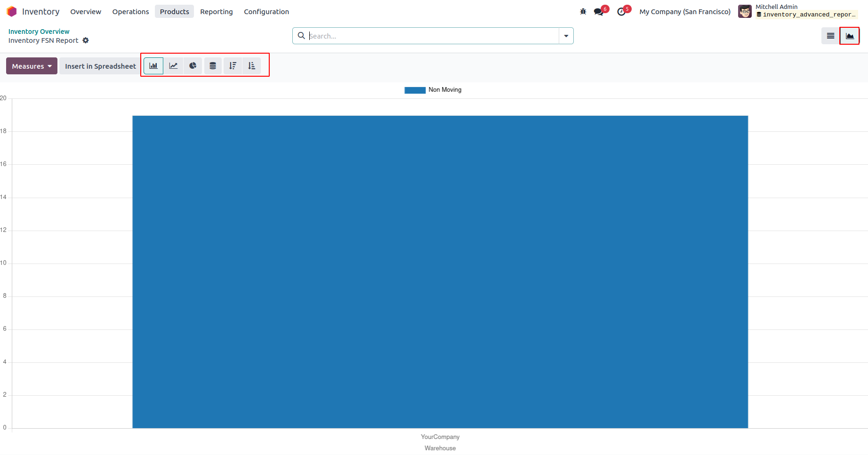Click the gear icon beside Inventory FSN Report
Viewport: 868px width, 455px height.
pyautogui.click(x=86, y=40)
